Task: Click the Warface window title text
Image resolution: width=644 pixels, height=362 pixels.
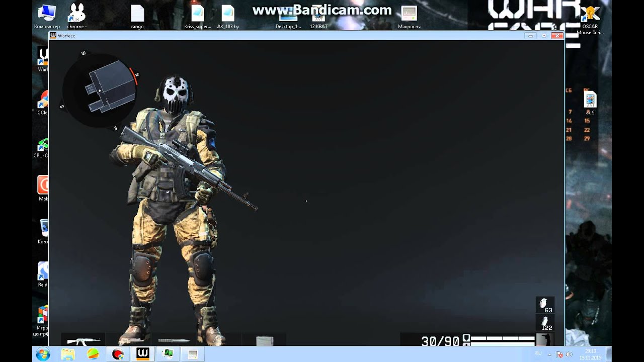Action: [66, 36]
